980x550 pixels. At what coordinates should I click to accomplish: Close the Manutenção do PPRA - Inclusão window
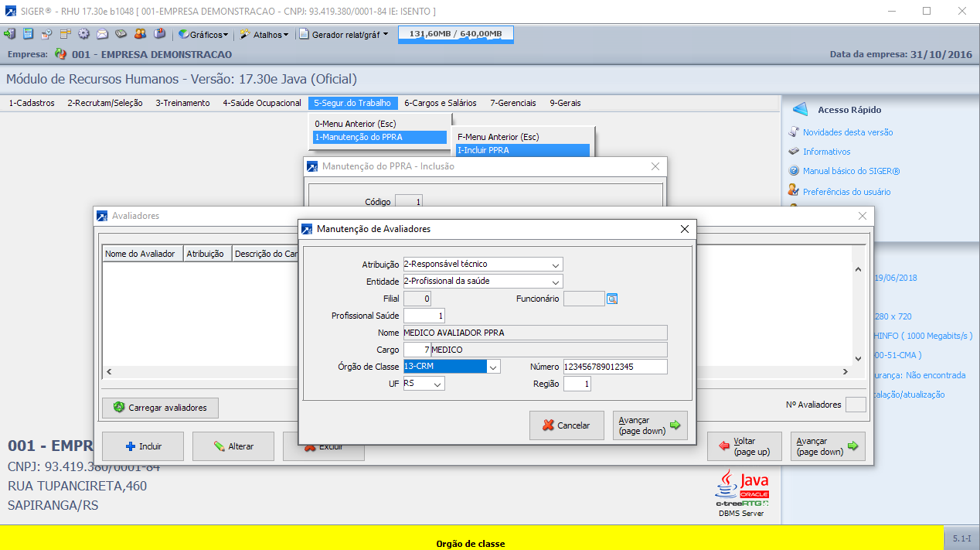click(x=655, y=166)
